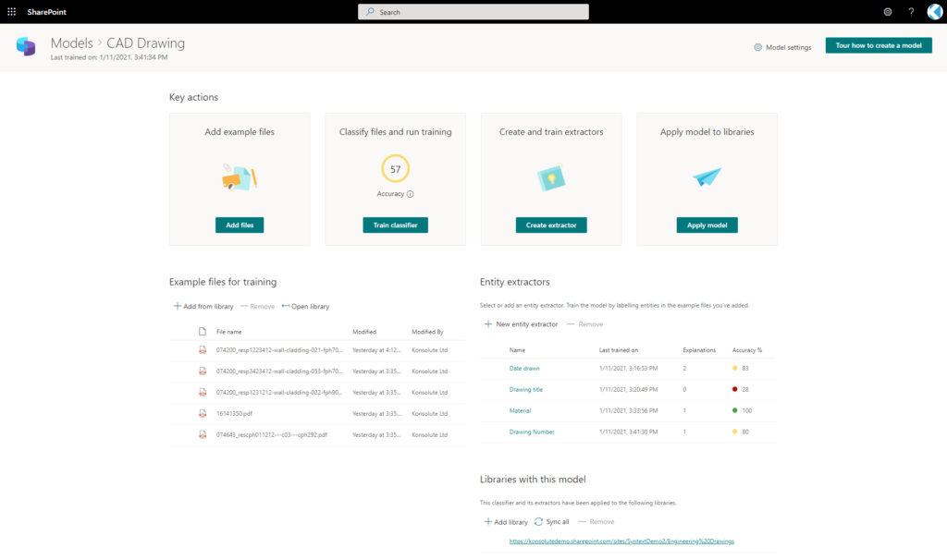Image resolution: width=947 pixels, height=560 pixels.
Task: Open the Accuracy % column header menu
Action: [x=747, y=350]
